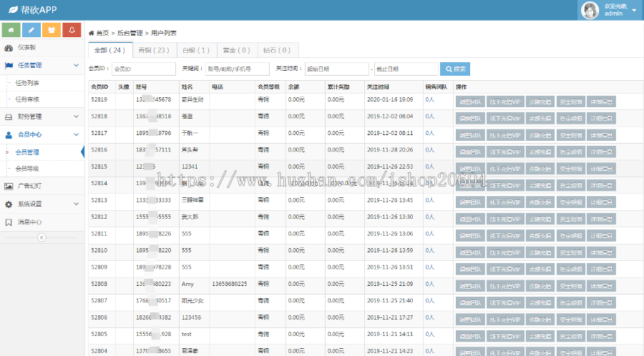
Task: Click the 截止日期 end date field
Action: pos(406,69)
